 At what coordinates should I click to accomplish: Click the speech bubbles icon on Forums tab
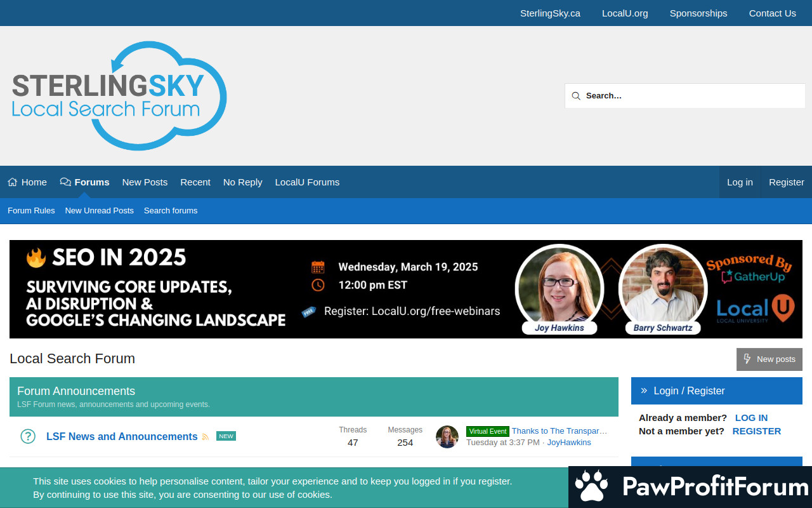[x=65, y=182]
